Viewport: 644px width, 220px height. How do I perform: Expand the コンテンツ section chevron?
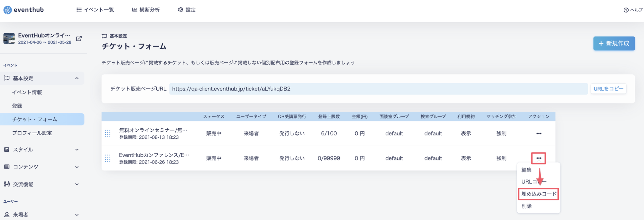(x=77, y=167)
